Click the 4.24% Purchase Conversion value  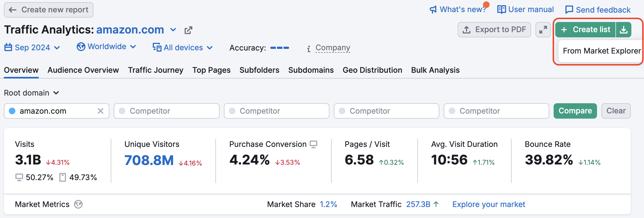point(249,160)
